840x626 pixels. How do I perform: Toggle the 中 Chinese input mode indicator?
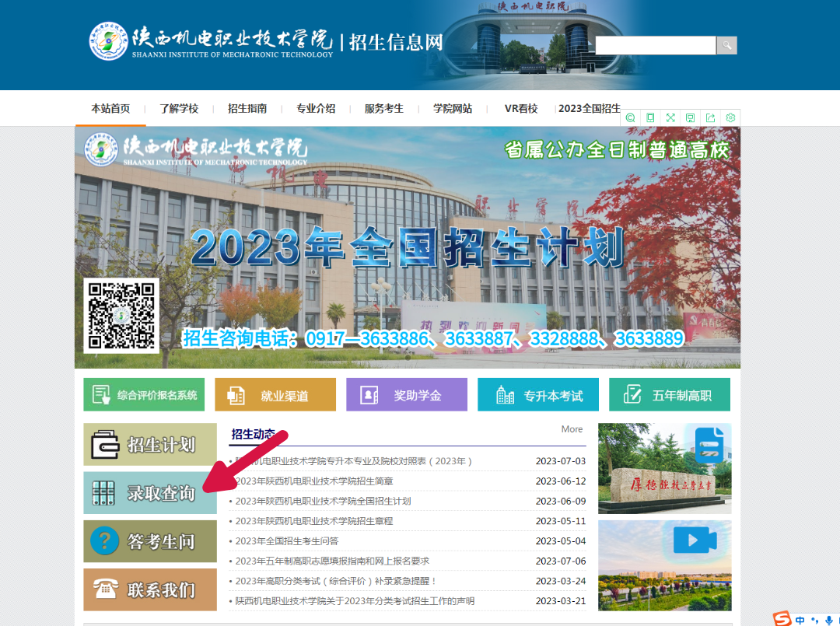click(800, 620)
